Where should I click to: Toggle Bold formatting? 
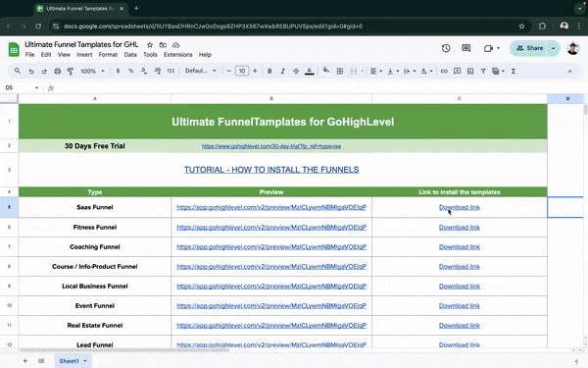[x=269, y=71]
